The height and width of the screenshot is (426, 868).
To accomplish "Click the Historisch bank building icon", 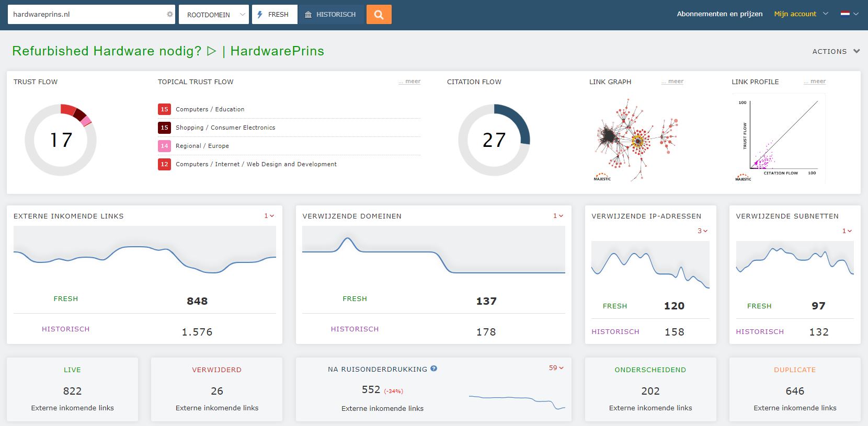I will (x=309, y=15).
